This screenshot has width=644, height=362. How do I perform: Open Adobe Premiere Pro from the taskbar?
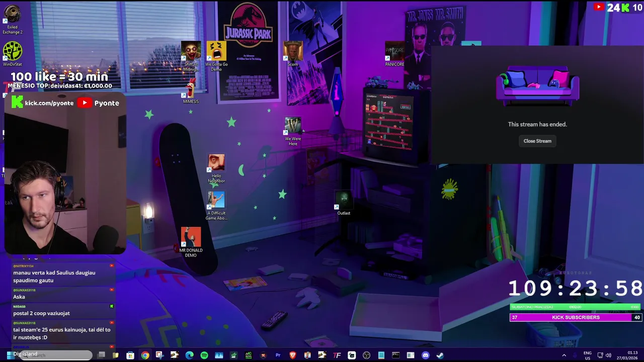pos(278,355)
